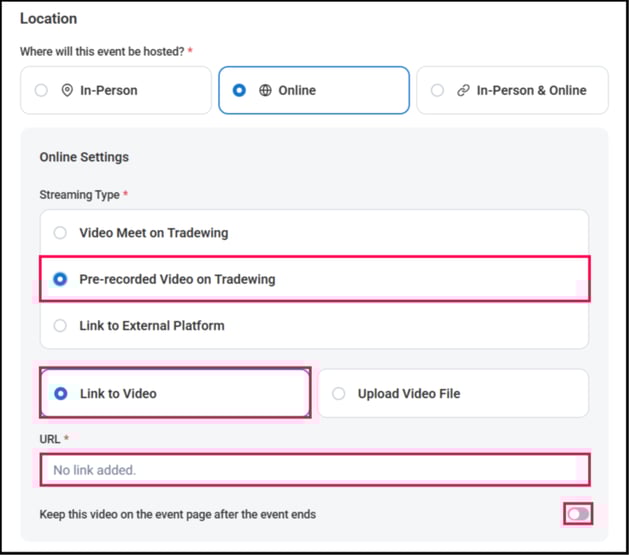This screenshot has width=629, height=555.
Task: Click the 'Video Meet on Tradewing' label text
Action: click(x=154, y=233)
